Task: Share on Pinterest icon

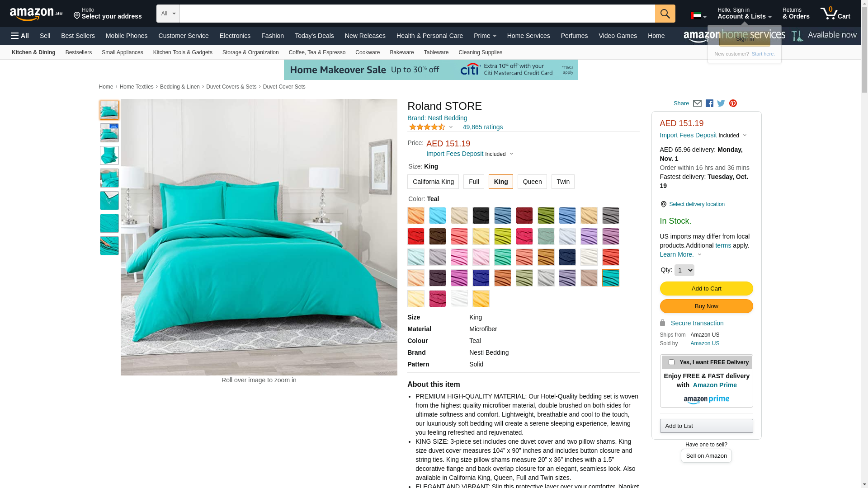Action: [733, 103]
